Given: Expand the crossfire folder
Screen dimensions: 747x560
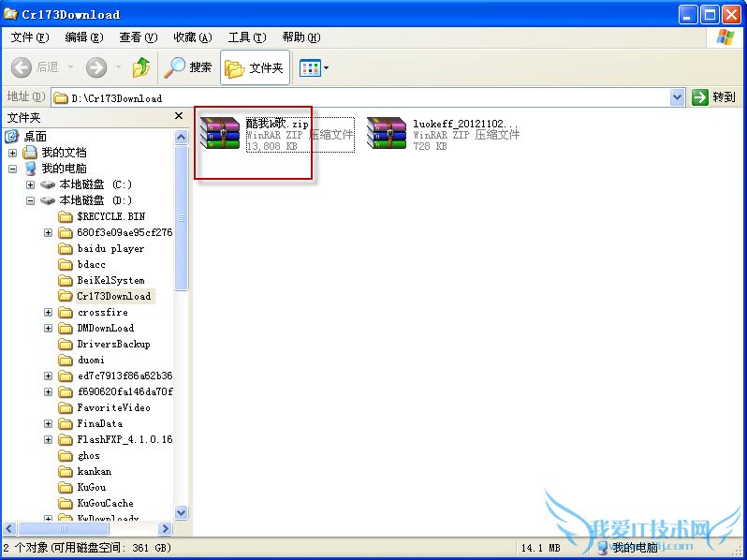Looking at the screenshot, I should click(x=48, y=312).
